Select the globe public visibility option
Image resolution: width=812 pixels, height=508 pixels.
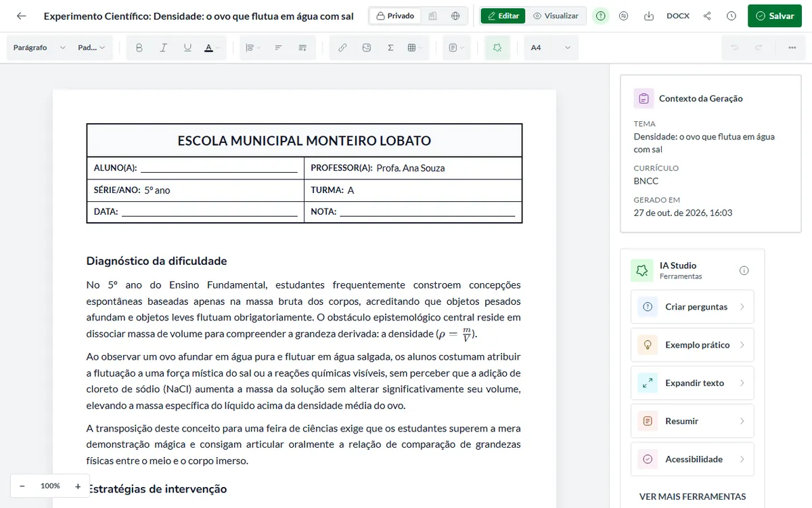(x=455, y=16)
